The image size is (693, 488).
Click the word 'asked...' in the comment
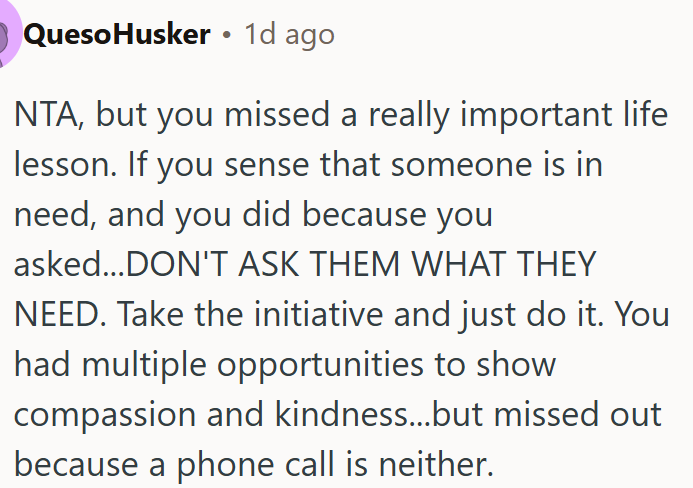69,264
